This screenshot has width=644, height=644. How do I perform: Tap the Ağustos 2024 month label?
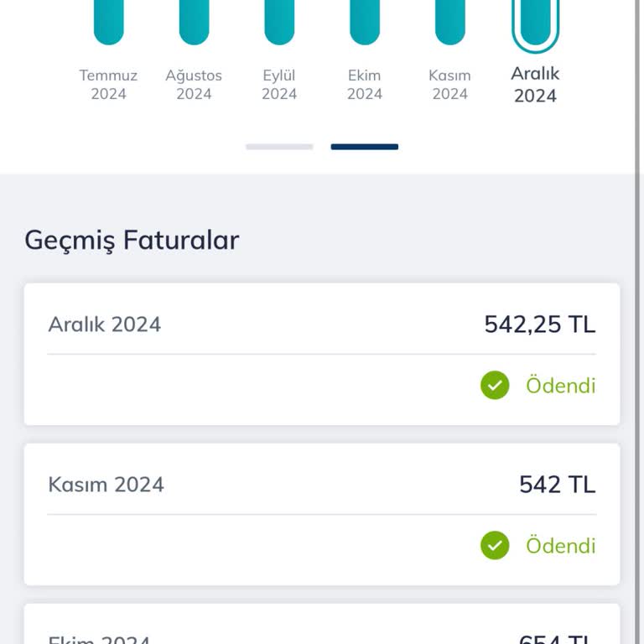(194, 85)
